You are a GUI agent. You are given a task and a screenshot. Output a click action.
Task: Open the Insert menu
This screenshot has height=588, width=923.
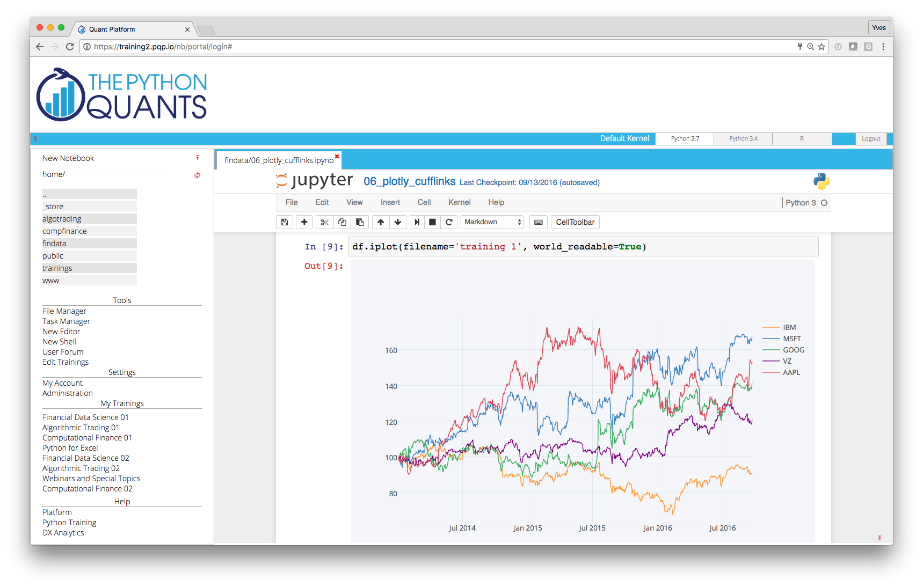click(x=390, y=202)
